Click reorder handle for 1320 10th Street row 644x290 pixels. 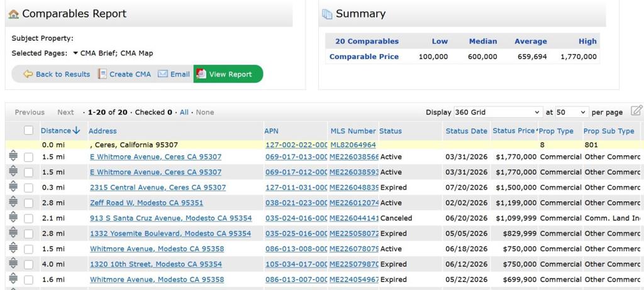tap(13, 264)
